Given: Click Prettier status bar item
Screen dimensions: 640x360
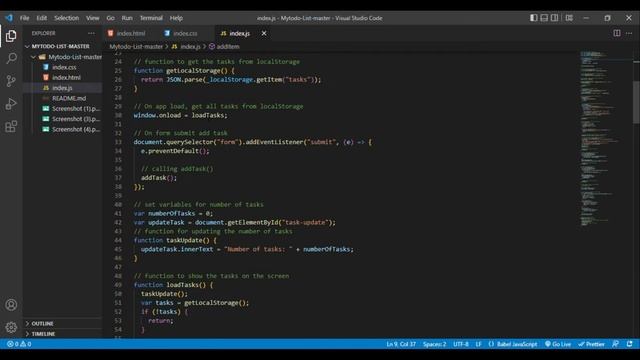Looking at the screenshot, I should [591, 344].
